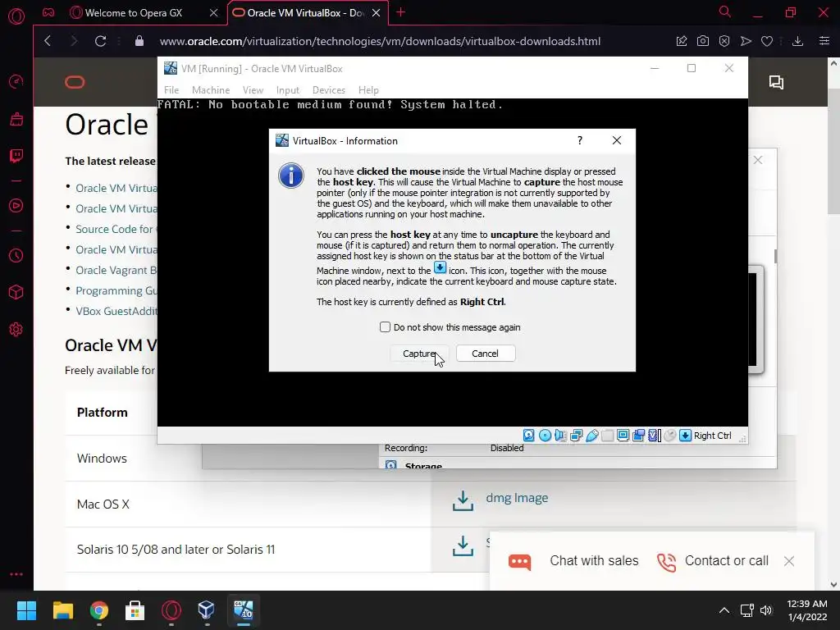840x630 pixels.
Task: Click the host key arrow icon
Action: (685, 436)
